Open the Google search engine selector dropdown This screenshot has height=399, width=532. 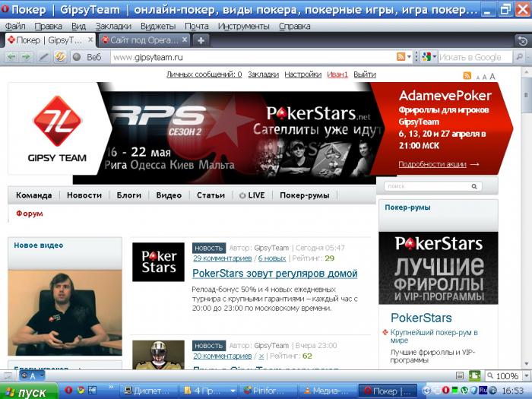point(429,57)
